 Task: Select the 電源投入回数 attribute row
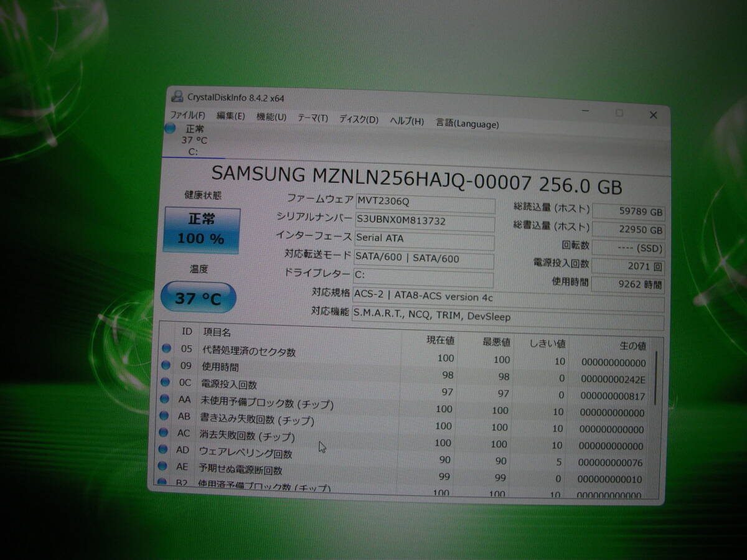(403, 390)
